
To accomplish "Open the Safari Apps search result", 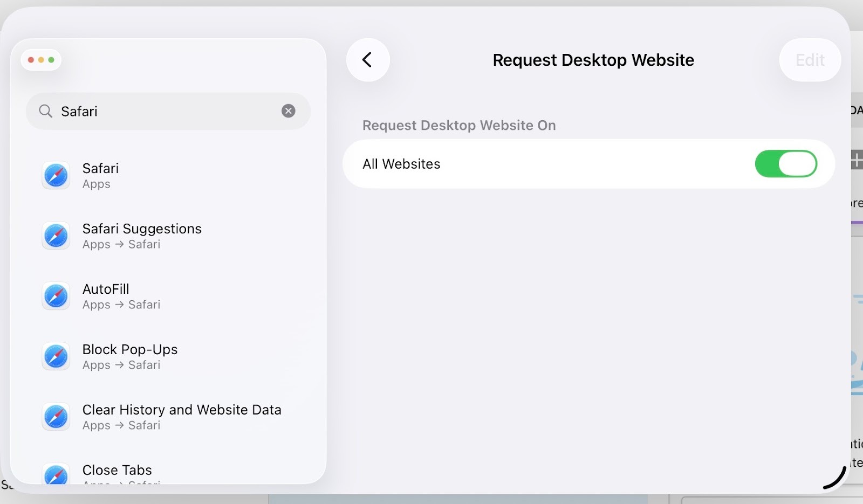I will point(100,175).
